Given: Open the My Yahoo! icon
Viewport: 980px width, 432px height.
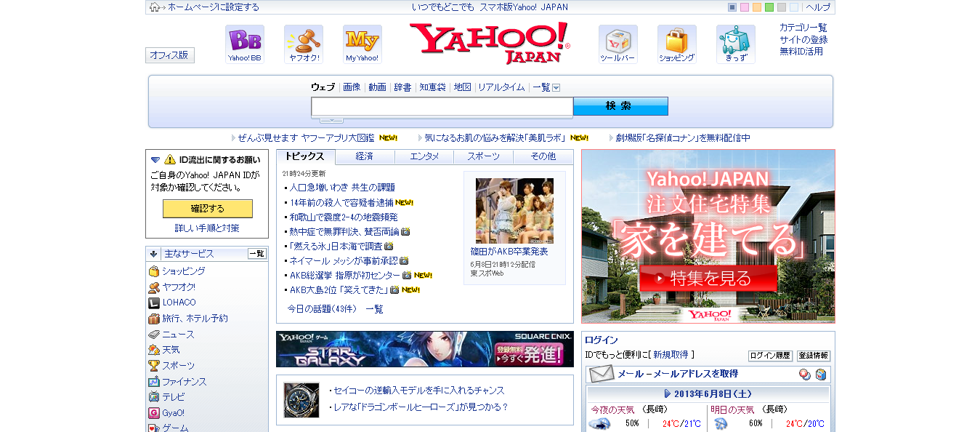Looking at the screenshot, I should click(363, 44).
